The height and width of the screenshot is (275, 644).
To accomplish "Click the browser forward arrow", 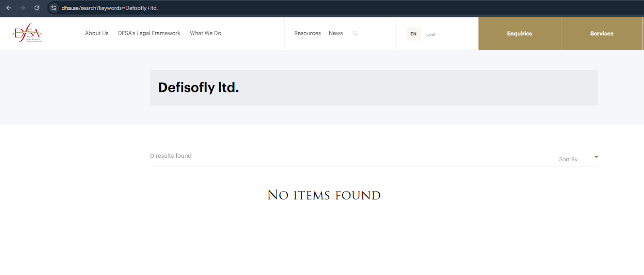I will pos(23,8).
